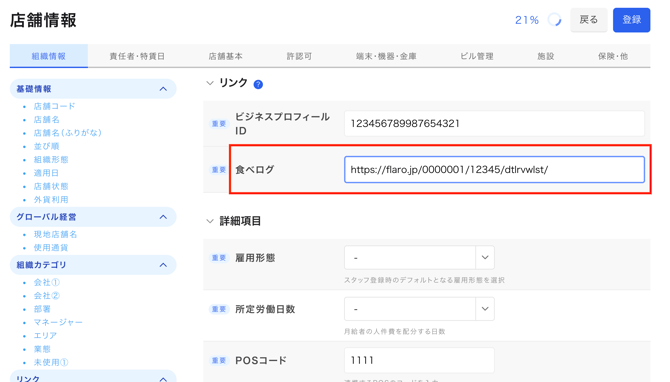Click the 重要 badge beside POSコード

click(219, 361)
